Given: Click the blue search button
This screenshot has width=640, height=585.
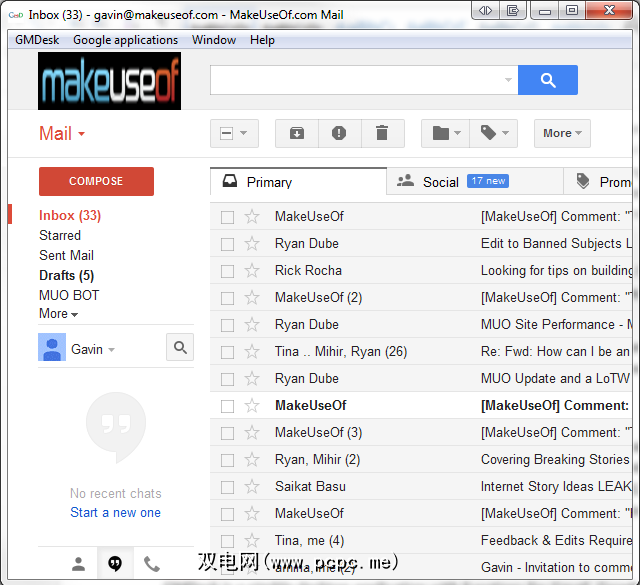Looking at the screenshot, I should click(548, 80).
